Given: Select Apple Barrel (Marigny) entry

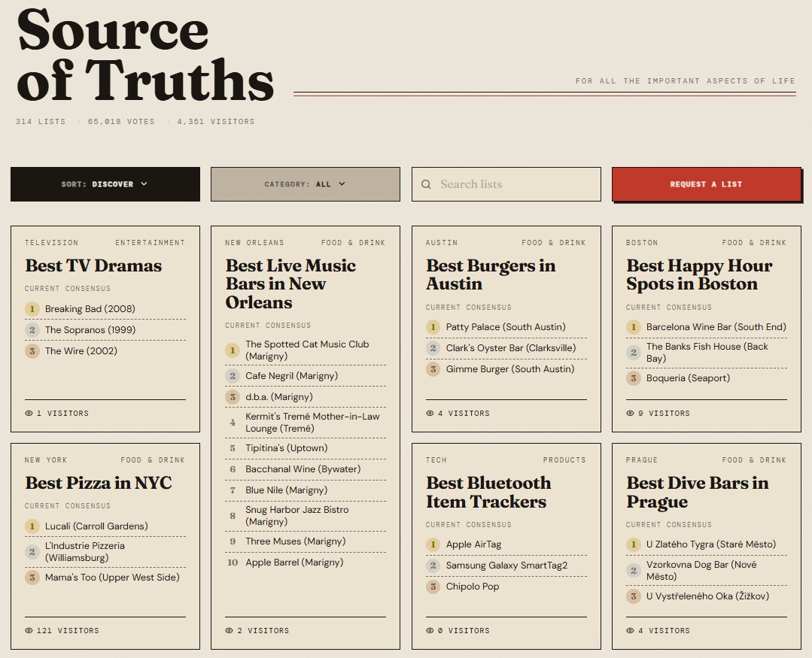Looking at the screenshot, I should coord(306,562).
